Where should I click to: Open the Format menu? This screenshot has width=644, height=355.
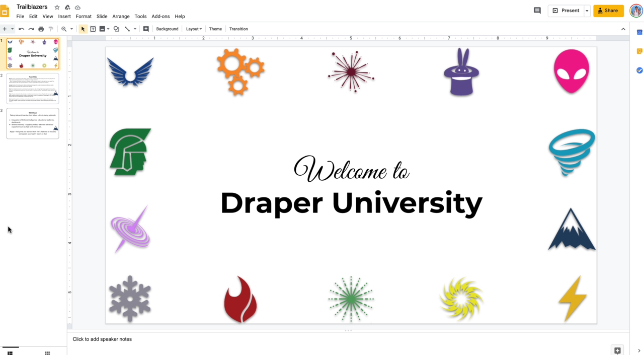(x=84, y=17)
